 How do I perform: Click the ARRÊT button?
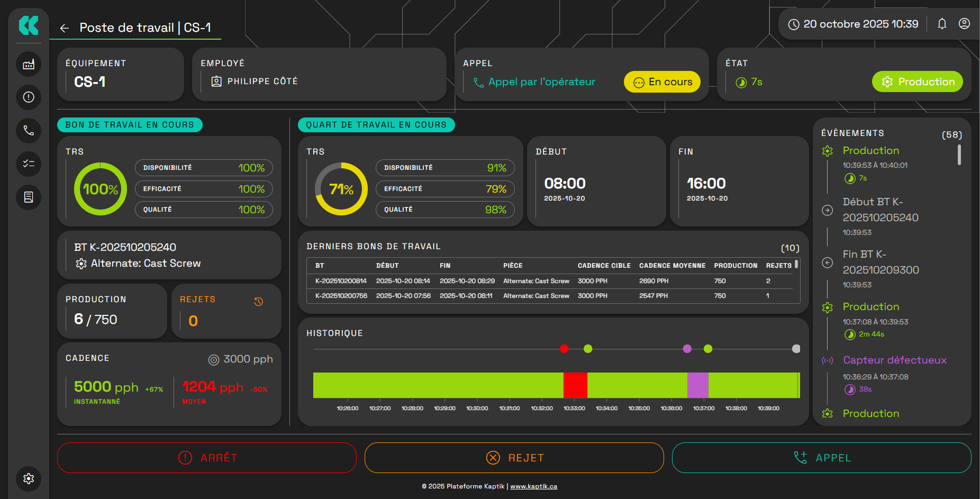pyautogui.click(x=207, y=458)
